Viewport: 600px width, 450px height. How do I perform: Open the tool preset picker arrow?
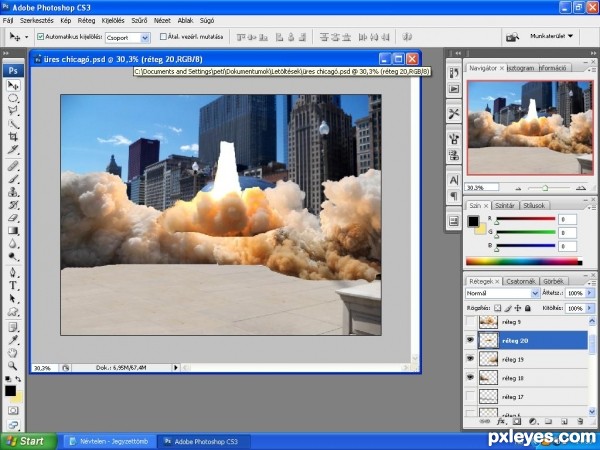(26, 37)
